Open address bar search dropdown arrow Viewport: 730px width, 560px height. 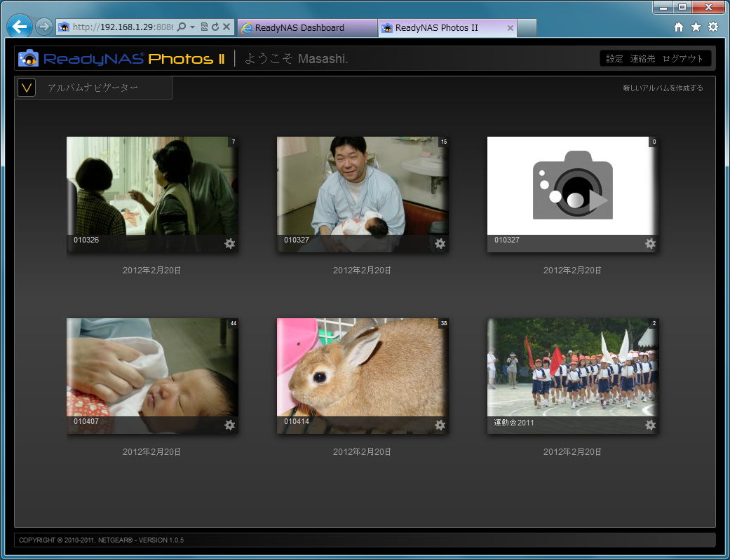[193, 27]
